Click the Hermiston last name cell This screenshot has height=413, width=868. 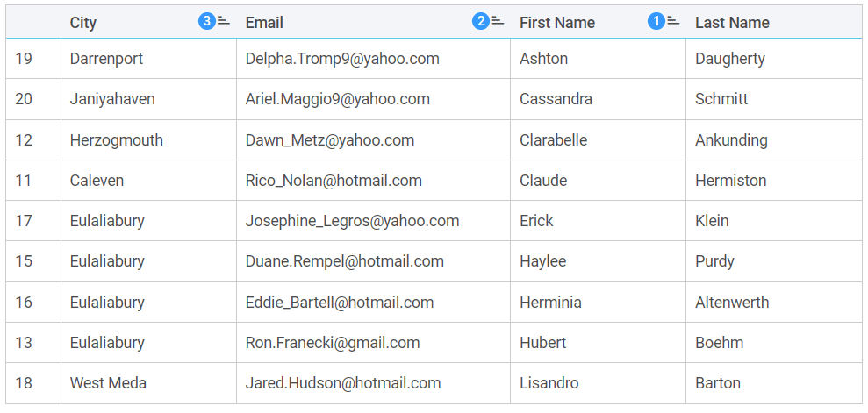pos(730,181)
